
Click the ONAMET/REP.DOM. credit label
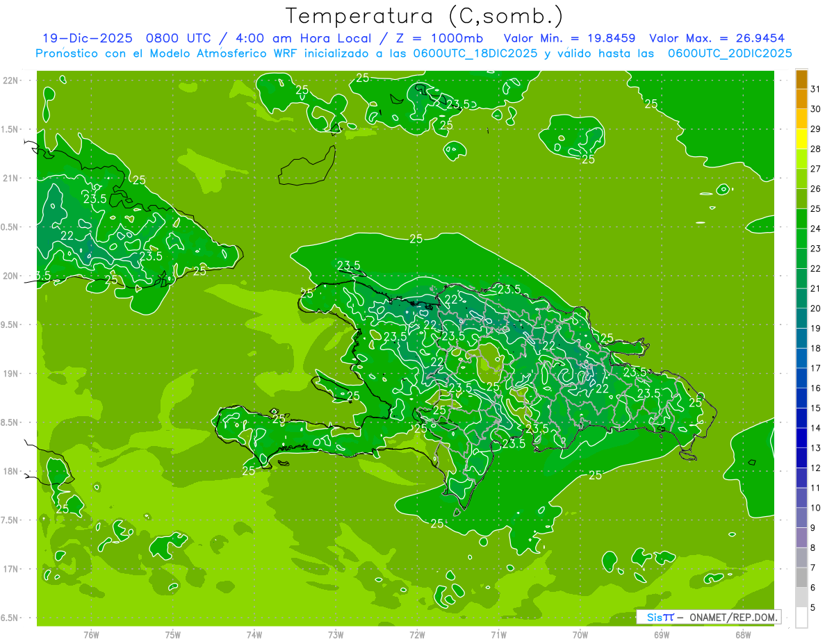click(x=733, y=617)
